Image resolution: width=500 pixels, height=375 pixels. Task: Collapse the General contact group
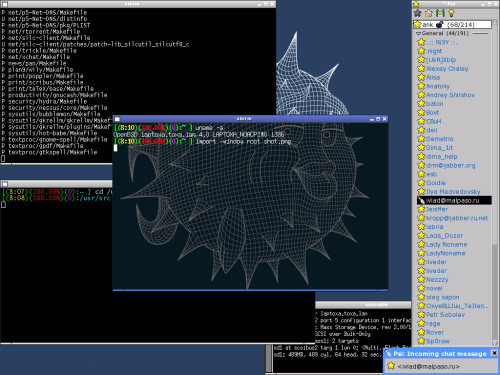418,33
